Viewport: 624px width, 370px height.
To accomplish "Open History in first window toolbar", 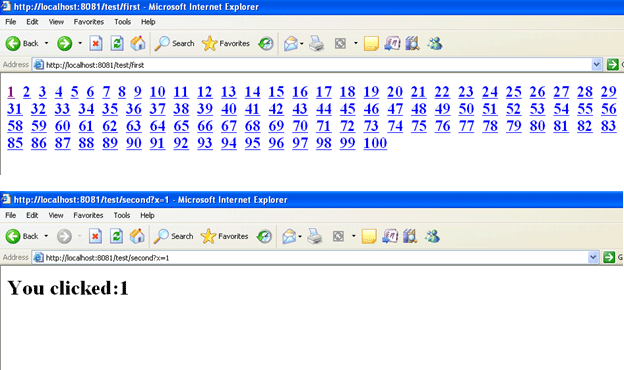I will (266, 43).
